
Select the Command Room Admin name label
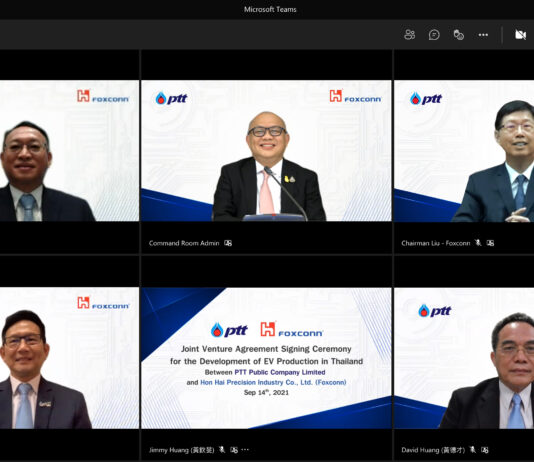(x=184, y=243)
